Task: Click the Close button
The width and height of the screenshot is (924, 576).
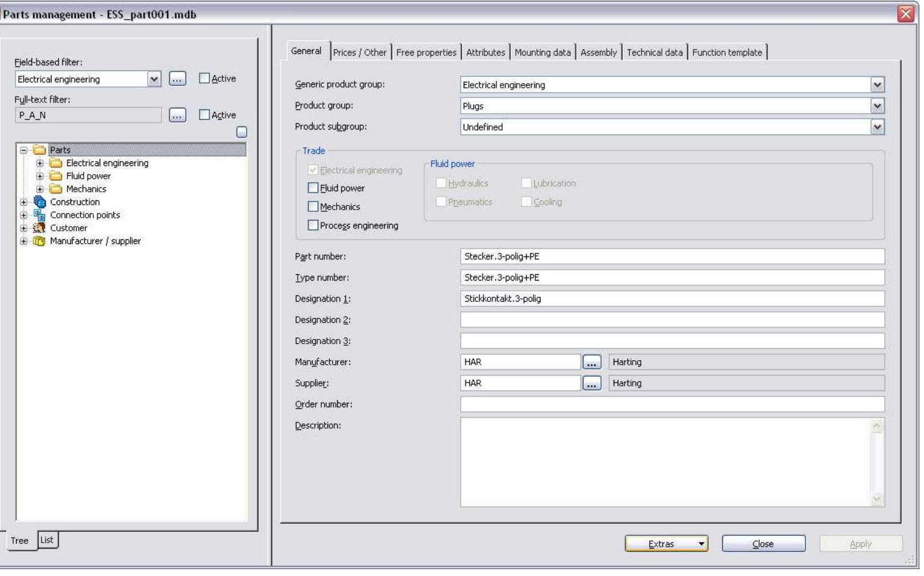Action: pyautogui.click(x=764, y=543)
